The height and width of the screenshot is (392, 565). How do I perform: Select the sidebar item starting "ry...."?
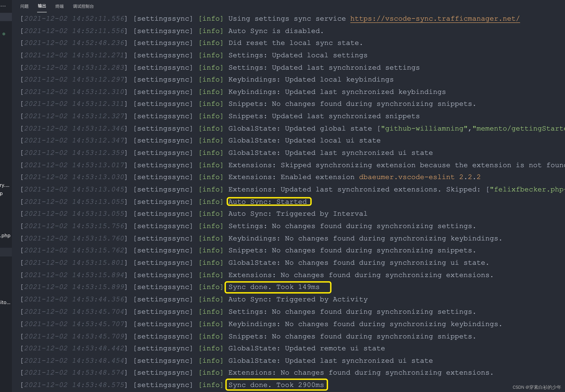pyautogui.click(x=5, y=185)
